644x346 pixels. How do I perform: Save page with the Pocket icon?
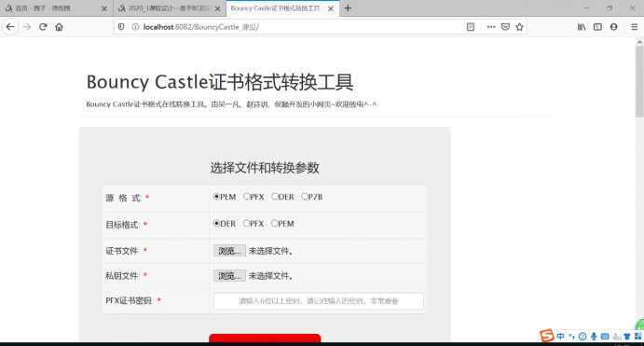point(505,27)
